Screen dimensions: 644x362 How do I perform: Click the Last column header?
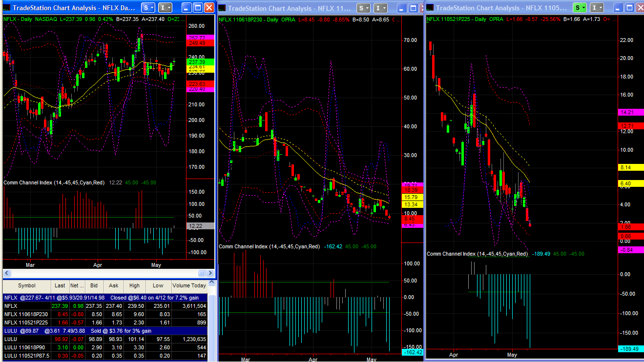pos(60,285)
